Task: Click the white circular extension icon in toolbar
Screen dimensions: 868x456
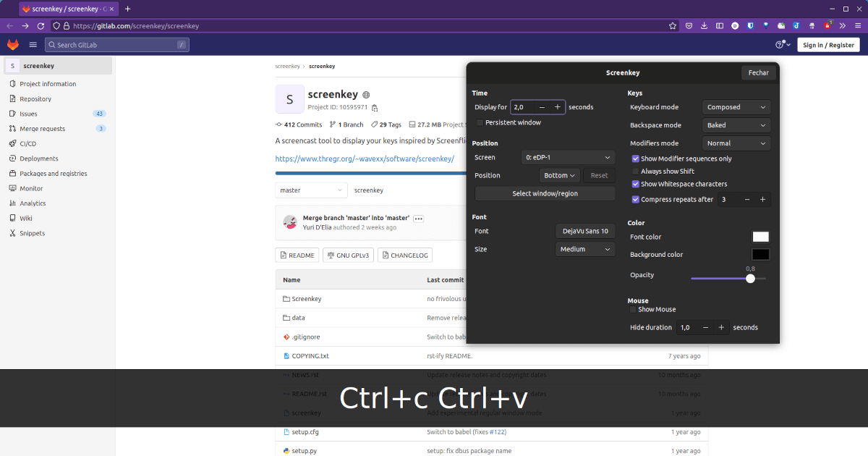Action: point(735,26)
